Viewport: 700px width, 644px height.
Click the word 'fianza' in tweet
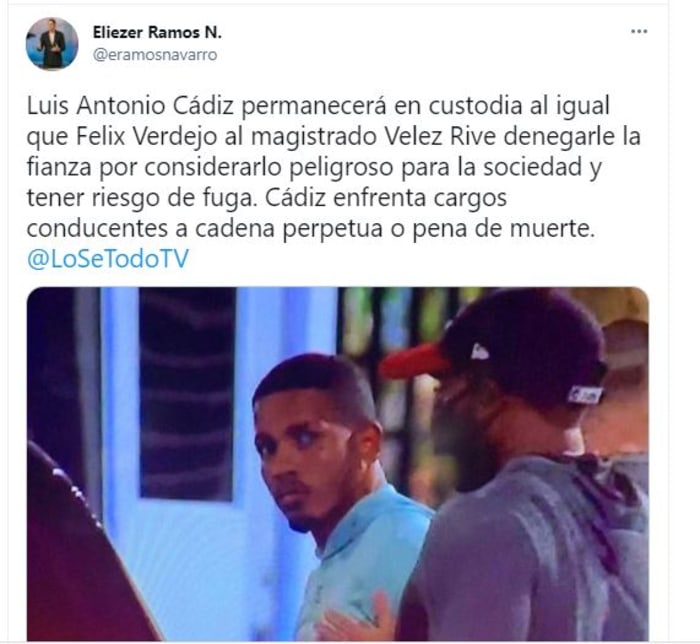tap(59, 167)
